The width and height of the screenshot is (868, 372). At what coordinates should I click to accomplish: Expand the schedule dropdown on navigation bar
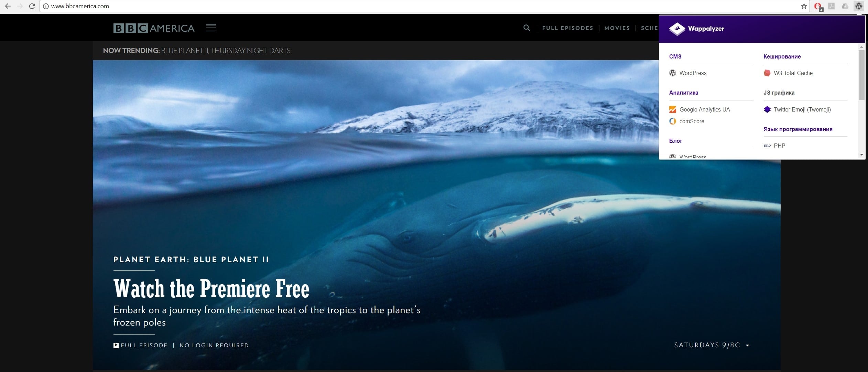[651, 28]
